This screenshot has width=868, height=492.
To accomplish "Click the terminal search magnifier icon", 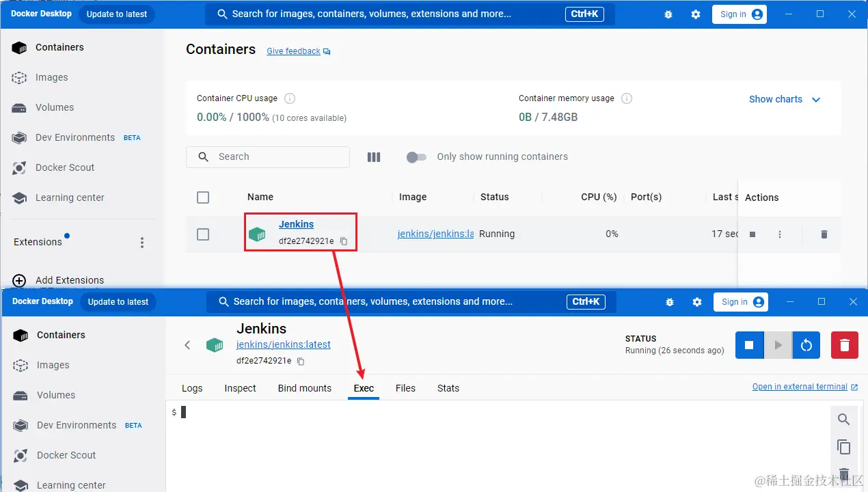I will (x=844, y=420).
